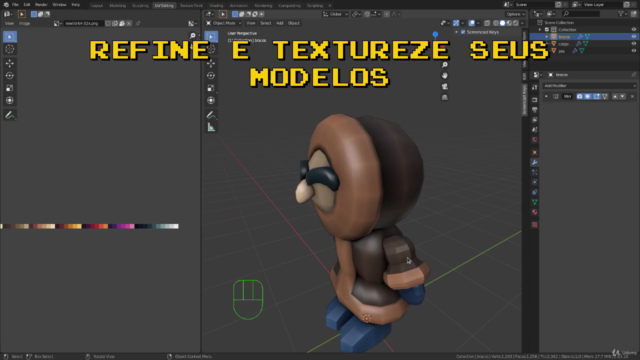640x360 pixels.
Task: Open the viewport Add menu
Action: 280,23
